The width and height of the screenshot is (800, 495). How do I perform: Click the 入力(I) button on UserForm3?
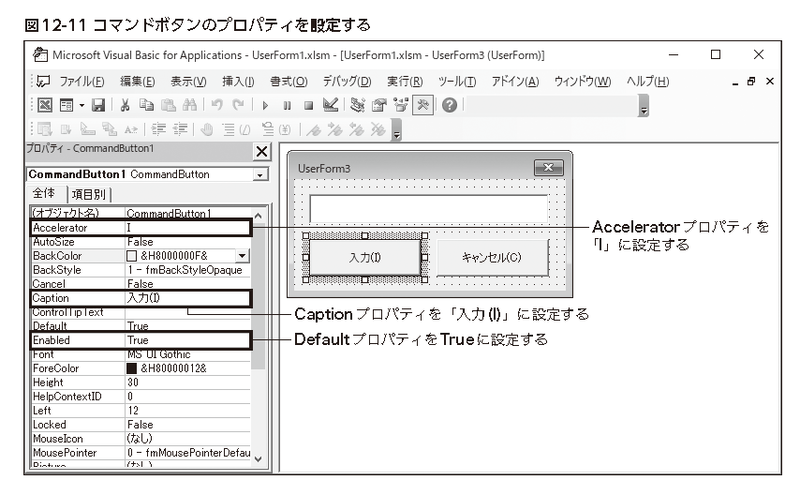(x=365, y=257)
